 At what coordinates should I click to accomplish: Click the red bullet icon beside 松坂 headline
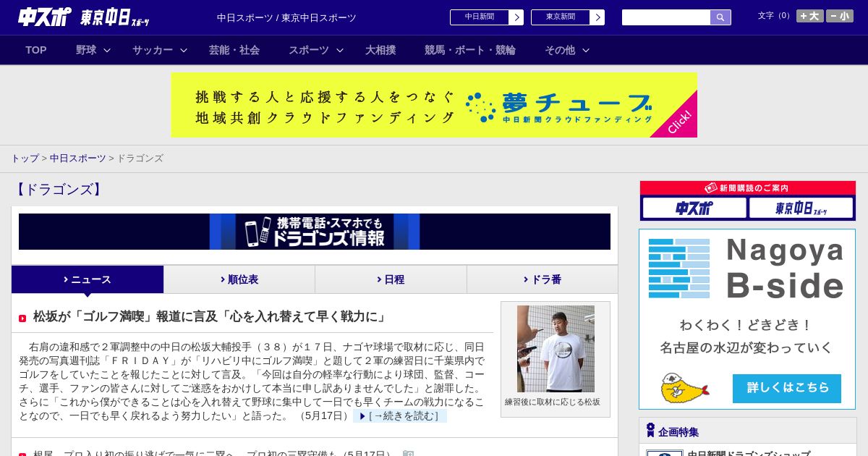click(x=22, y=318)
